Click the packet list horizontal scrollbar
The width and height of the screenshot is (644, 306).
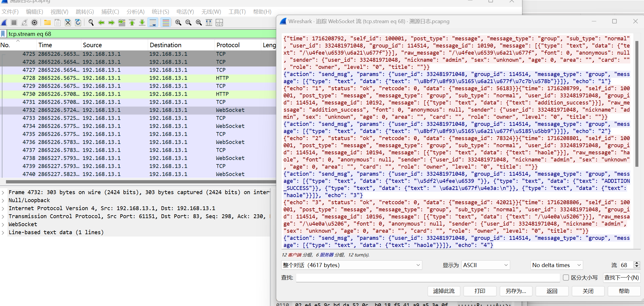(141, 182)
